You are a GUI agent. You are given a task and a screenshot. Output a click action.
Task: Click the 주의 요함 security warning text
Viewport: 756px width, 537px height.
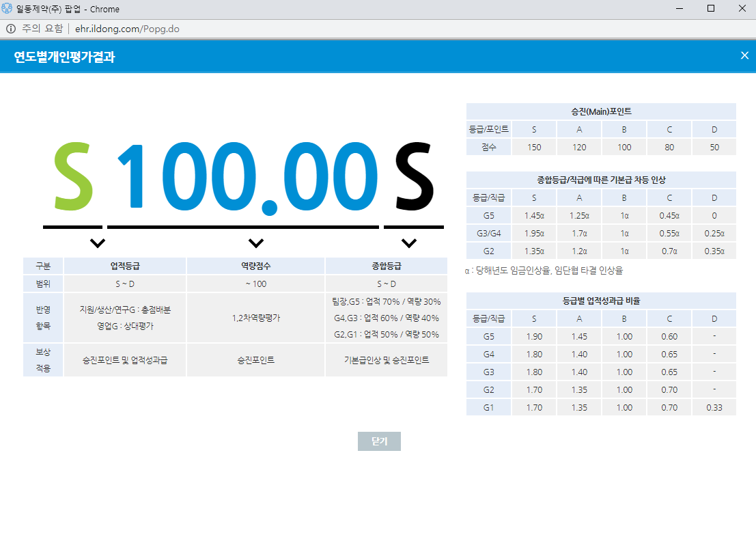coord(42,29)
